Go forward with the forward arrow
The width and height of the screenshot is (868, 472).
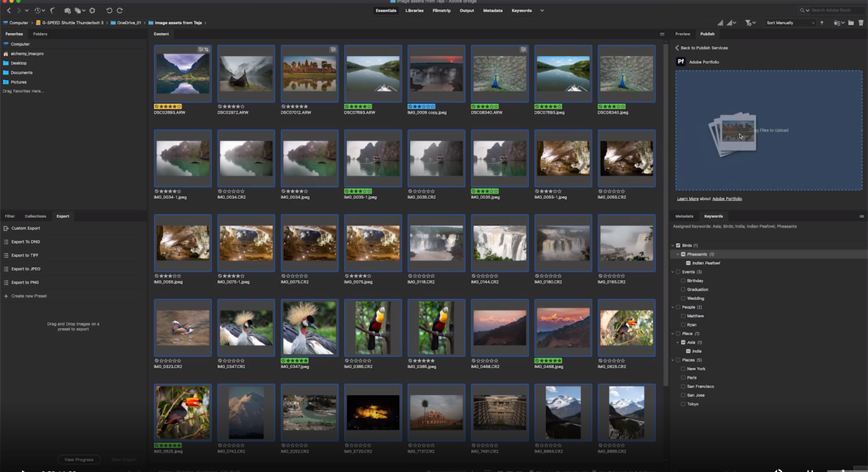tap(19, 10)
